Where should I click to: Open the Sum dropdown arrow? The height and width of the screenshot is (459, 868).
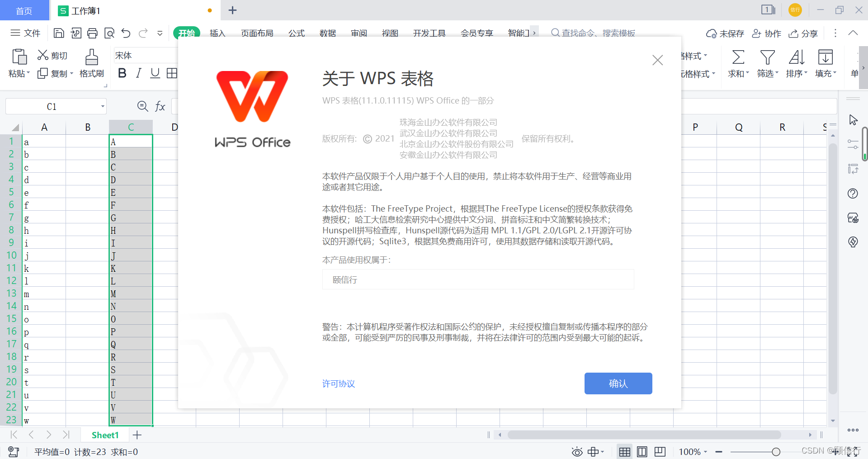point(747,73)
